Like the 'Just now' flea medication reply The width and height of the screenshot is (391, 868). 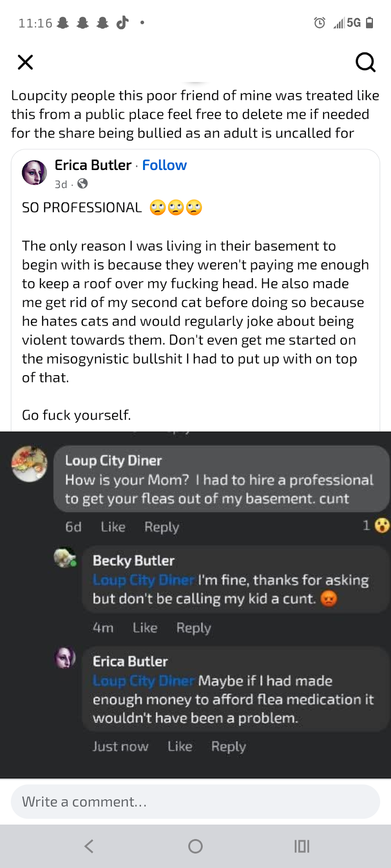click(180, 746)
